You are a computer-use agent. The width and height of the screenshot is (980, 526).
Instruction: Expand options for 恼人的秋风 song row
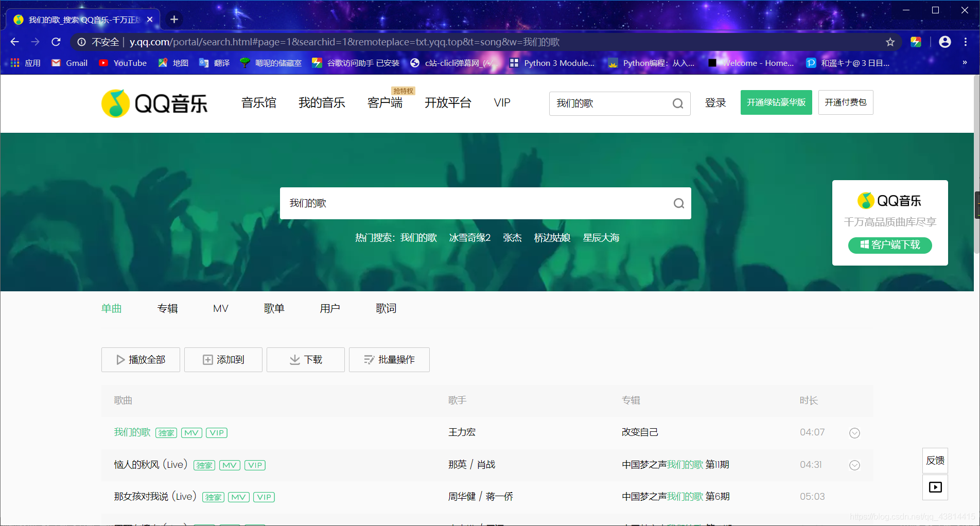pyautogui.click(x=854, y=465)
